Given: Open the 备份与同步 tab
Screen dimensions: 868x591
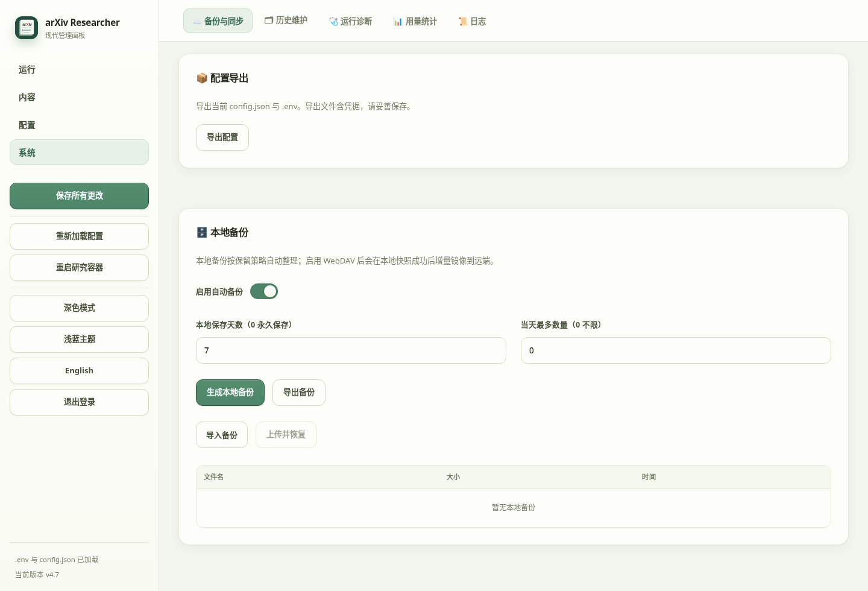Looking at the screenshot, I should tap(218, 21).
